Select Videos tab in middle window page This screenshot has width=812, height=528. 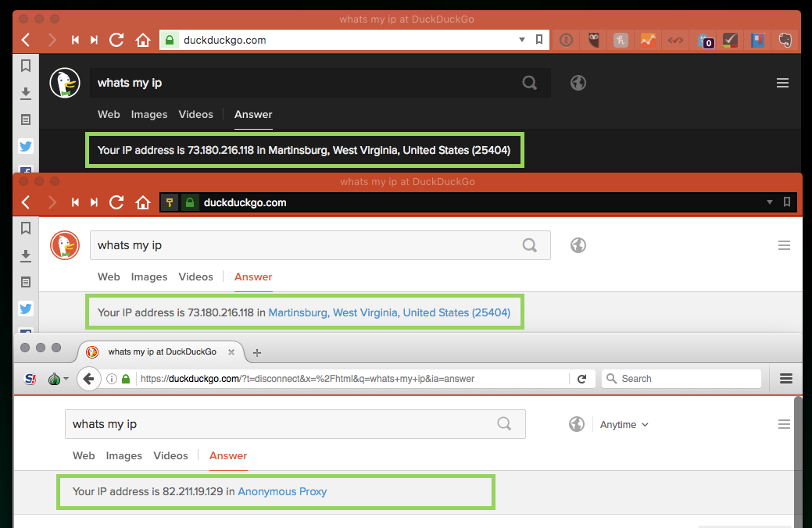point(195,277)
